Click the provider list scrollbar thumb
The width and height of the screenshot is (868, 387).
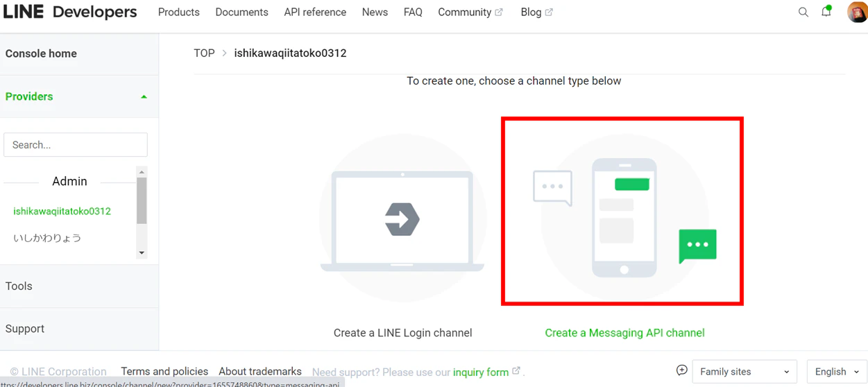click(142, 201)
